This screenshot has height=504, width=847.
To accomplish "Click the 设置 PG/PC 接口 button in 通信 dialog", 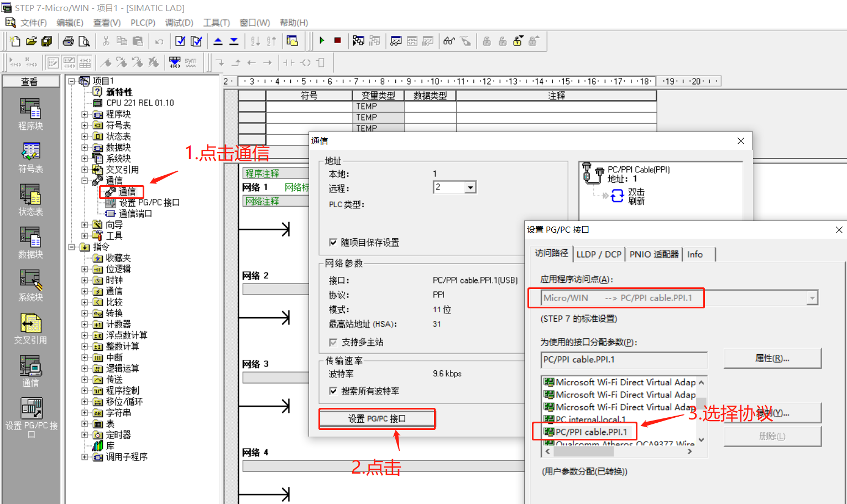I will pos(377,419).
